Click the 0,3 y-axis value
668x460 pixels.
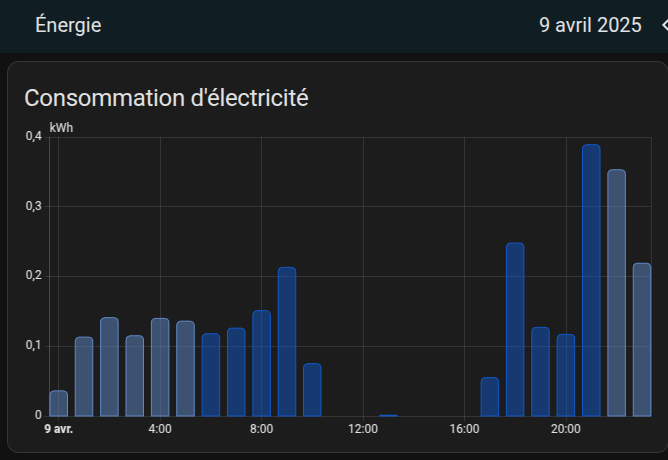pos(34,206)
